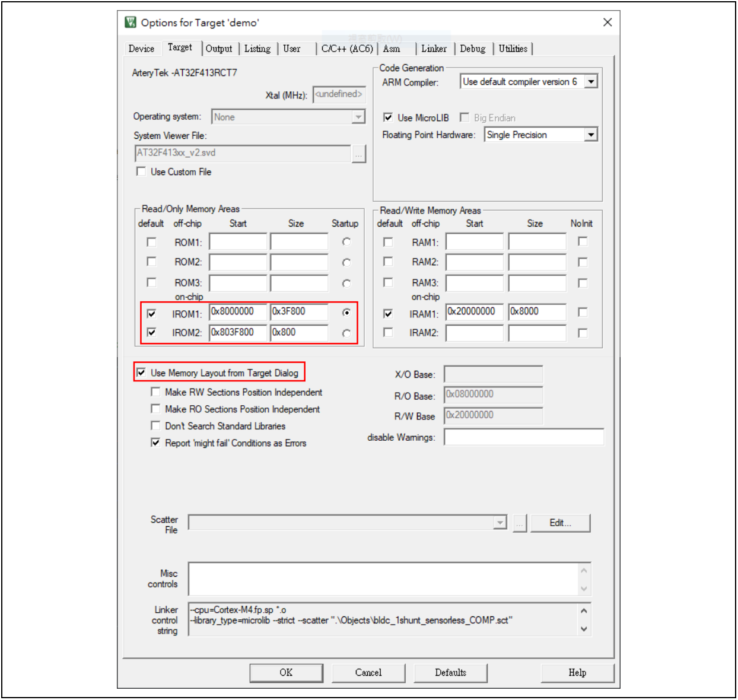Enable Make RO Sections Position Independent

tap(155, 409)
